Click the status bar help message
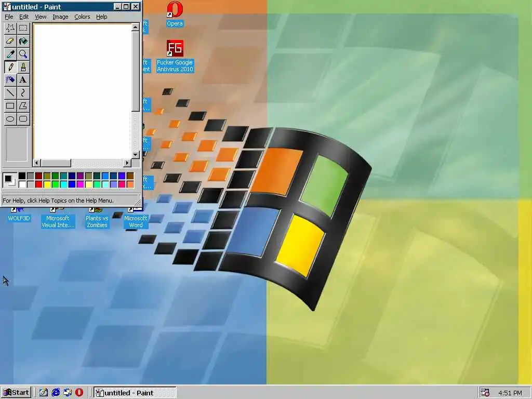Image resolution: width=532 pixels, height=399 pixels. click(58, 201)
